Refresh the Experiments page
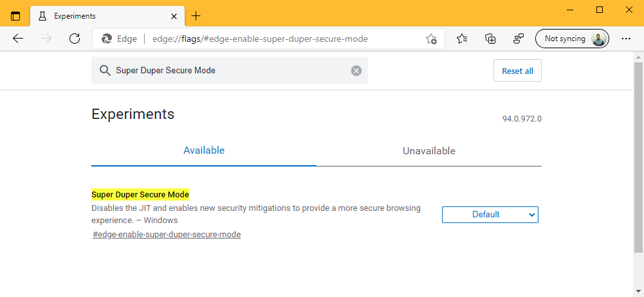 [75, 39]
